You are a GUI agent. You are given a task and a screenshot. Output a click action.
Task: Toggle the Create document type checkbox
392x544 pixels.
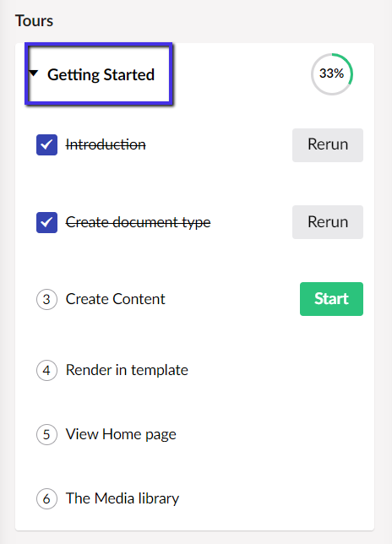(46, 222)
